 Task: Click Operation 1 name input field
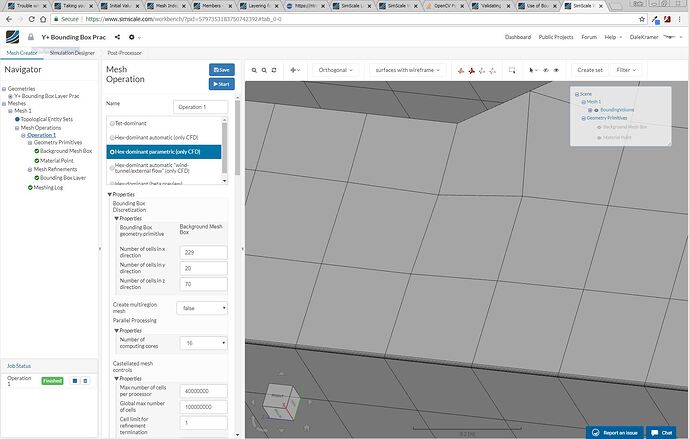pyautogui.click(x=201, y=107)
